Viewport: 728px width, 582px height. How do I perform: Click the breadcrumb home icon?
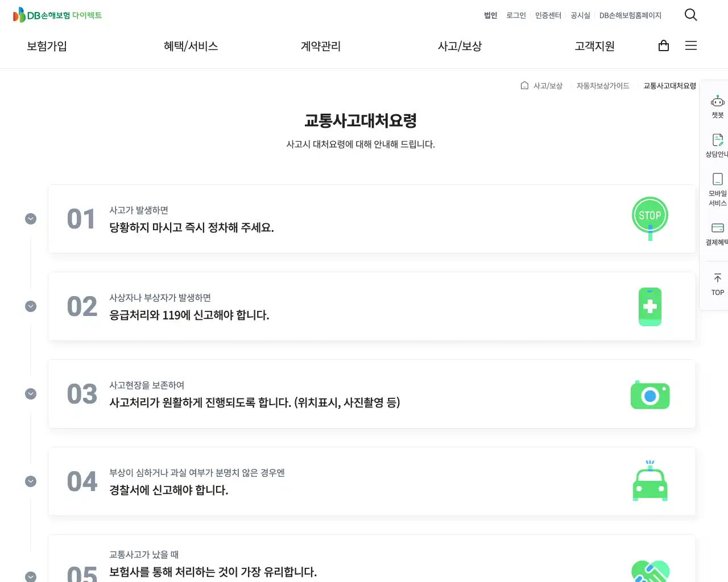click(x=524, y=85)
